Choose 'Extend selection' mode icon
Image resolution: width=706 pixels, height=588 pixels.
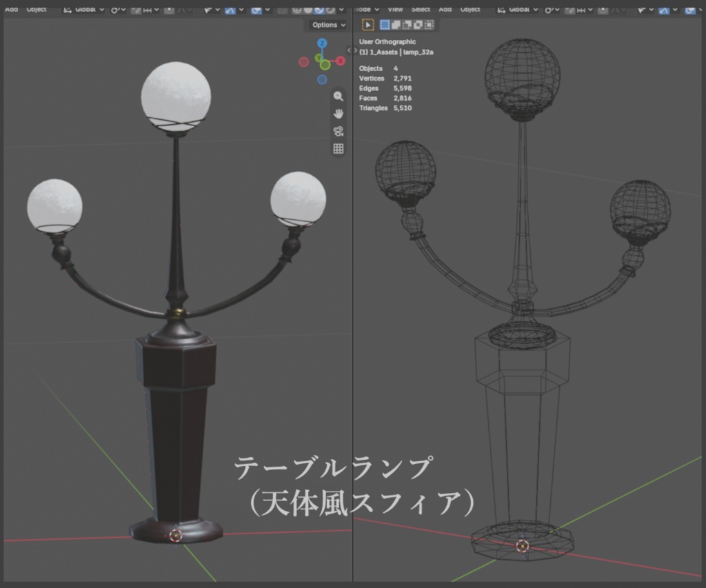396,25
